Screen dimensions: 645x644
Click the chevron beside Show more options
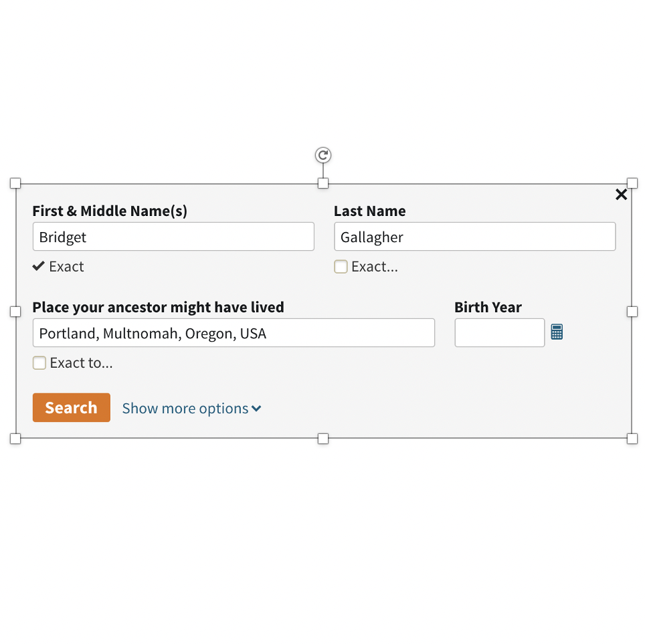[x=256, y=409]
